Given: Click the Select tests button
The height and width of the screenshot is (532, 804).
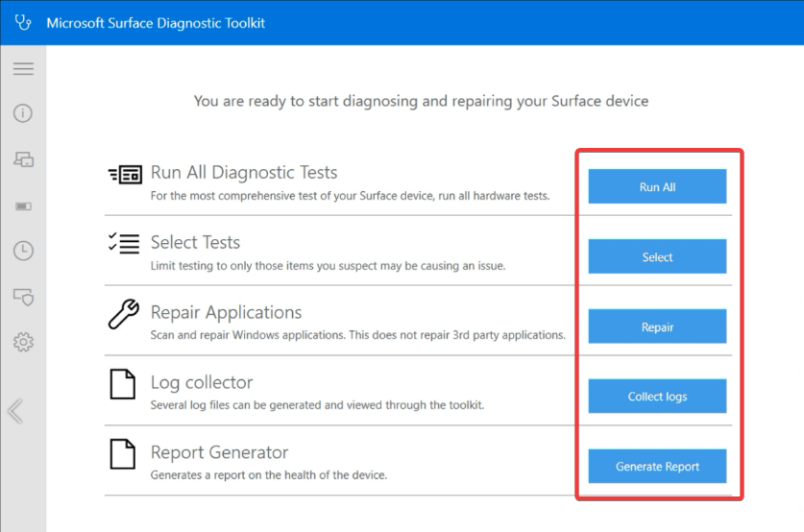Looking at the screenshot, I should (657, 256).
